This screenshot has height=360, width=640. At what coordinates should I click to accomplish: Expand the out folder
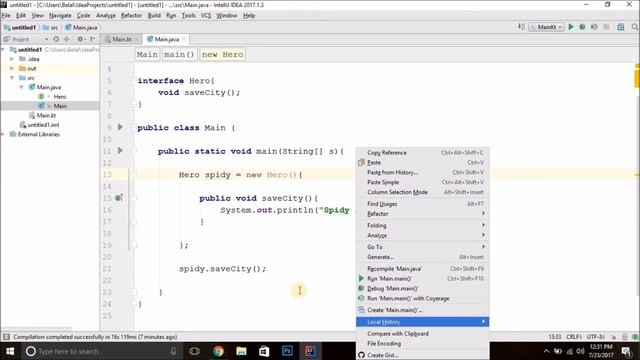[12, 68]
